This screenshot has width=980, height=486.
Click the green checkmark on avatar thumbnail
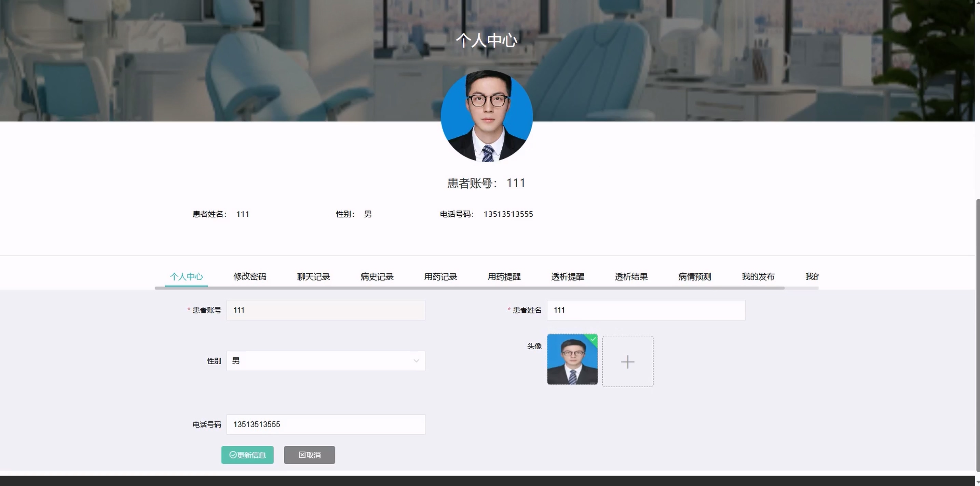593,339
